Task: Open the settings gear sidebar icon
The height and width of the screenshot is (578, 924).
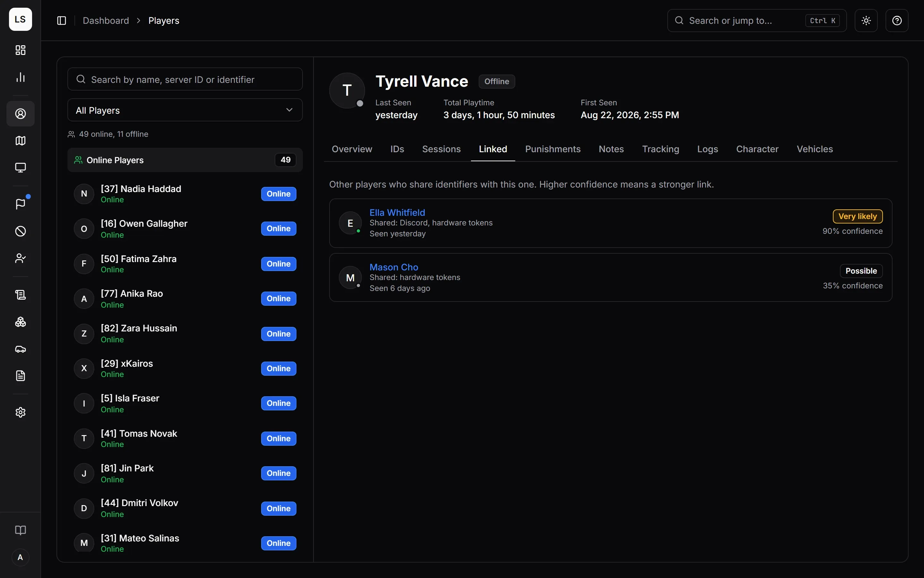Action: coord(20,412)
